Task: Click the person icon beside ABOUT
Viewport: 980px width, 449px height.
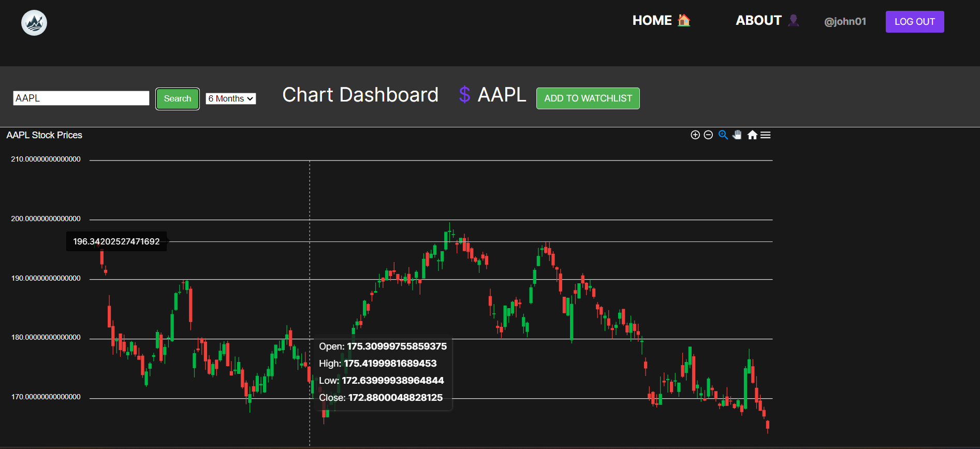Action: [x=794, y=20]
